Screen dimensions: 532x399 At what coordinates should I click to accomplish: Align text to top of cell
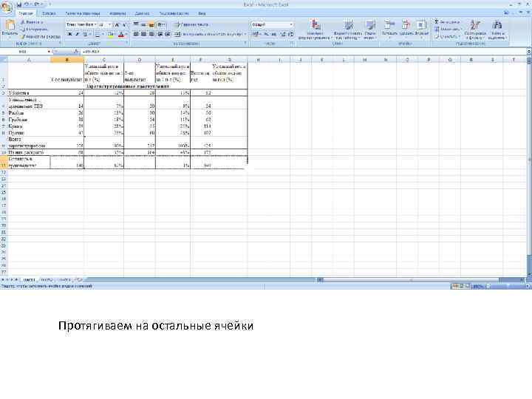coord(136,24)
